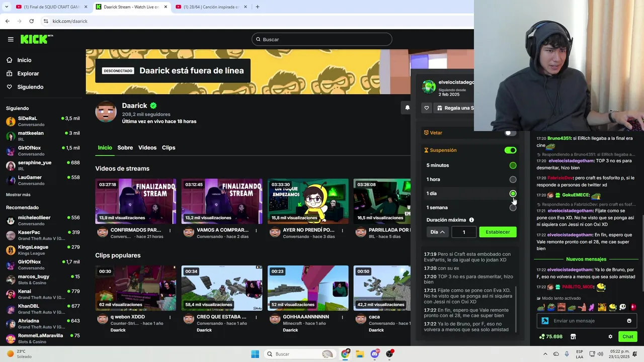This screenshot has height=362, width=644.
Task: Open the AYER NO PRENDÍ stream thumbnail
Action: tap(308, 201)
